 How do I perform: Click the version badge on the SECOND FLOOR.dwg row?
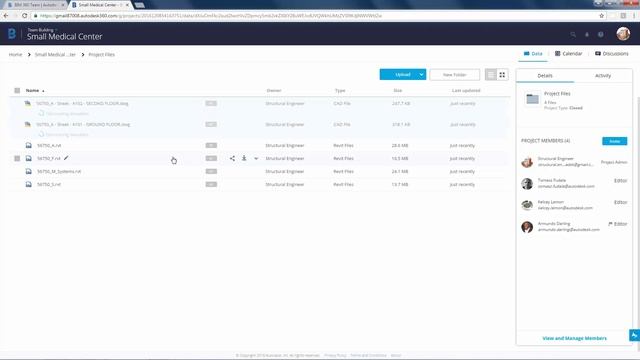point(211,103)
